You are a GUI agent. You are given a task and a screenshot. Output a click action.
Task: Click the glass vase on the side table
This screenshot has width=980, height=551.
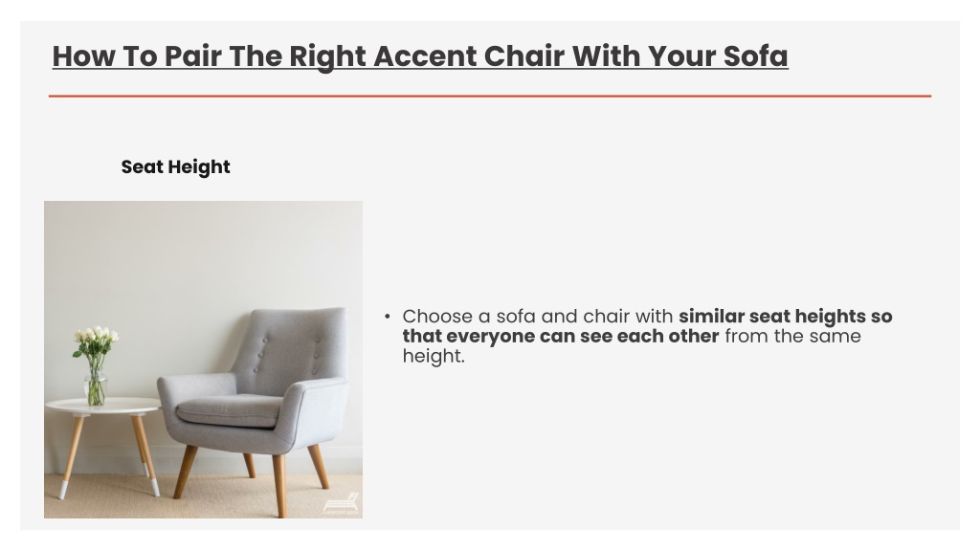(96, 388)
